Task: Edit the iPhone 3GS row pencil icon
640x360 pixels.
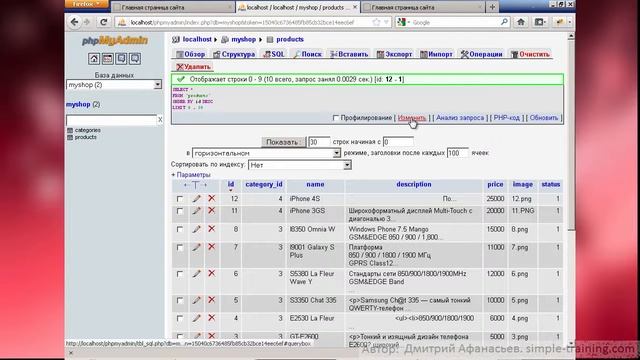Action: tap(196, 211)
